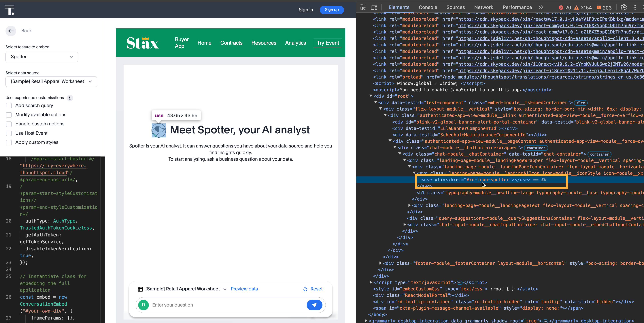Click container badge on chat-container element
The image size is (644, 323).
[599, 154]
